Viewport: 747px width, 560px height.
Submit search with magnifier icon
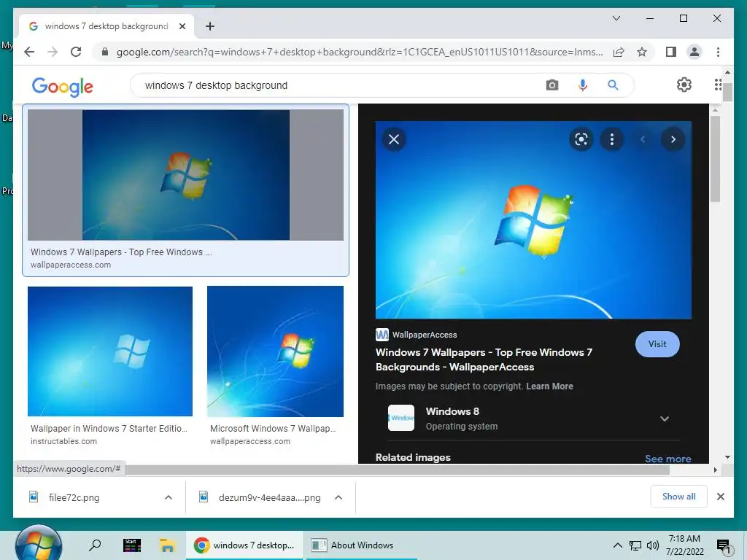point(613,85)
